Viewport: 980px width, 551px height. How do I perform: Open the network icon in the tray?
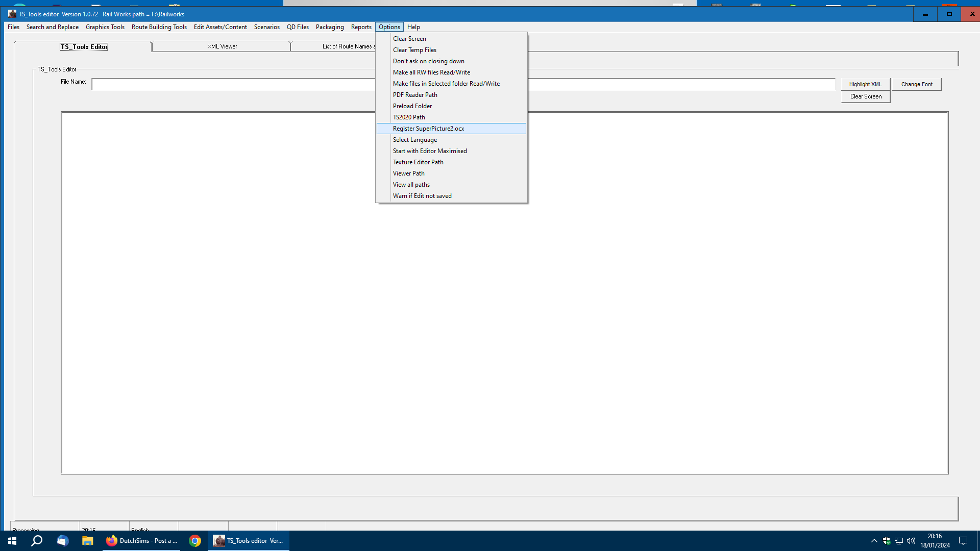click(x=899, y=541)
